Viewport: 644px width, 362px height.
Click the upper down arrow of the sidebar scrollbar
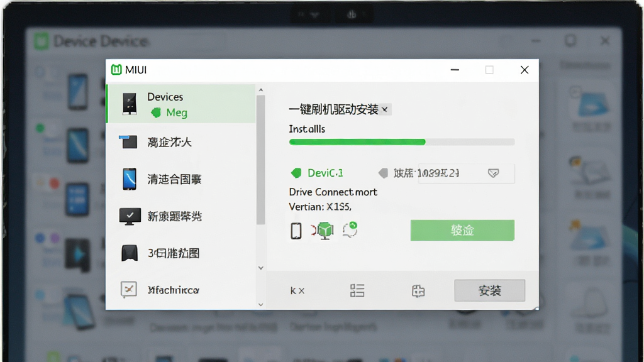coord(261,268)
